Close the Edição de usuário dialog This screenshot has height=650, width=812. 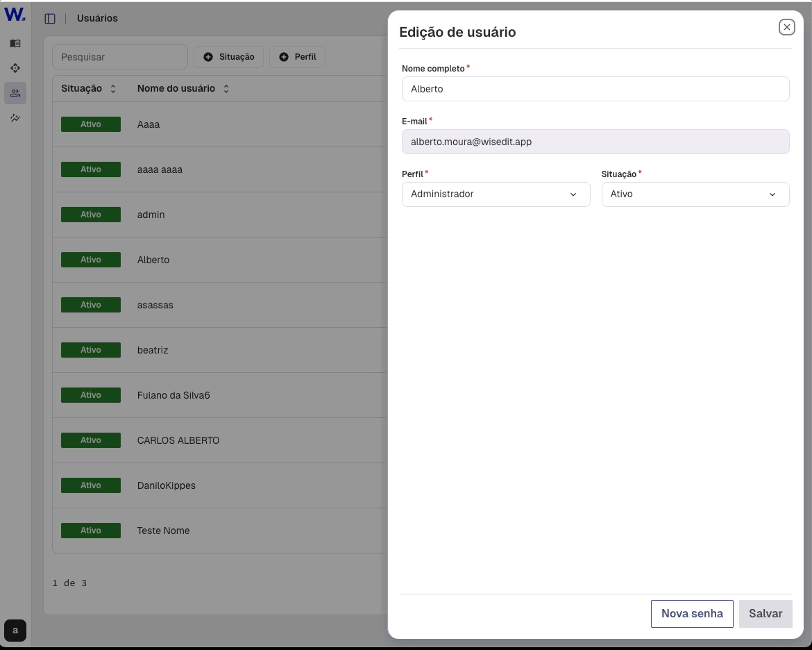click(x=786, y=27)
